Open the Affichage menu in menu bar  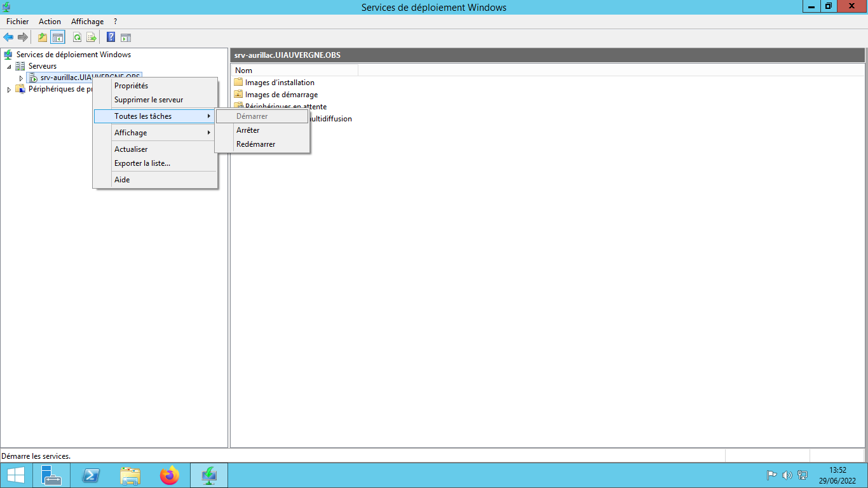coord(87,22)
